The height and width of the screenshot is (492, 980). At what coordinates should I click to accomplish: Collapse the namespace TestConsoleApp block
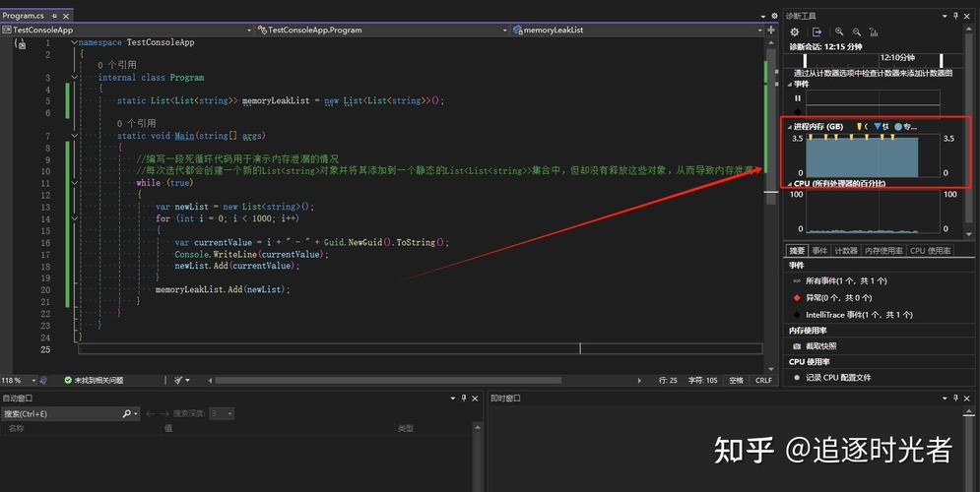[x=75, y=42]
